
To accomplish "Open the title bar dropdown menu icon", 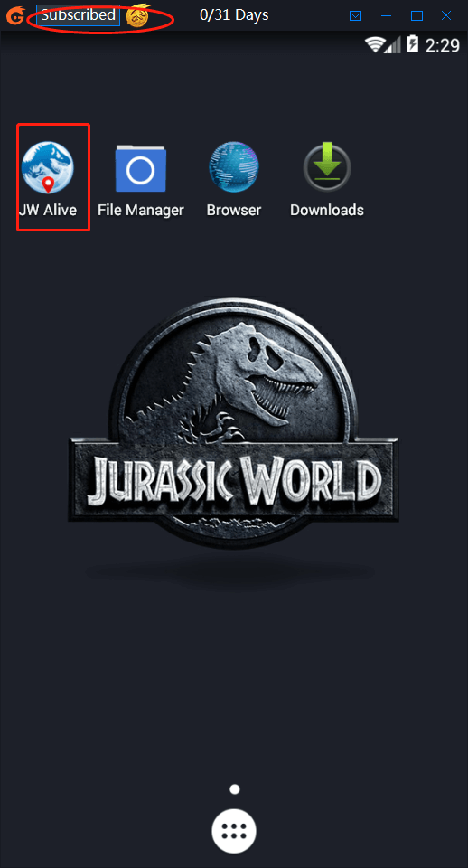I will click(356, 16).
